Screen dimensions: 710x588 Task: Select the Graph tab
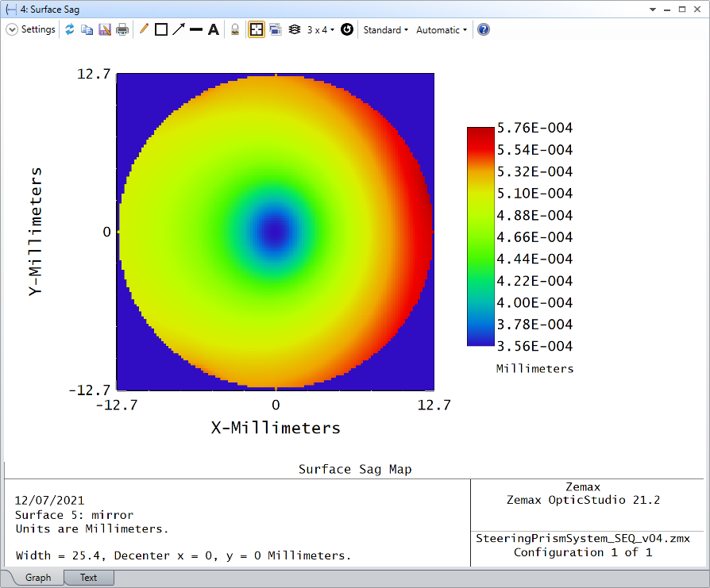[38, 578]
